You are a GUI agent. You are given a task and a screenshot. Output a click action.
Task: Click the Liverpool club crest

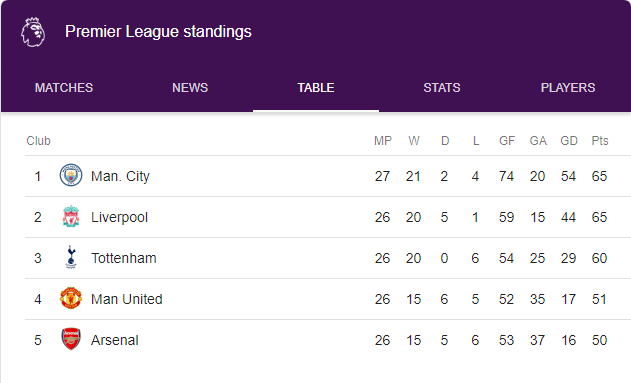pos(71,216)
